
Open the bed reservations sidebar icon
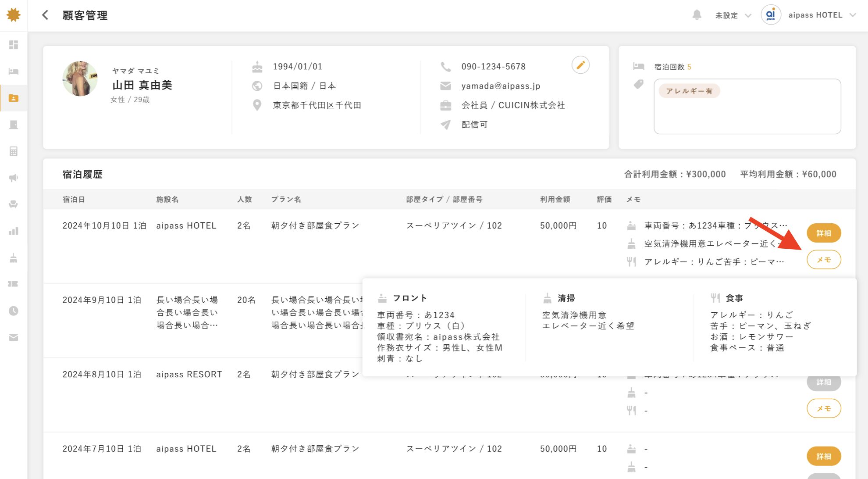14,71
